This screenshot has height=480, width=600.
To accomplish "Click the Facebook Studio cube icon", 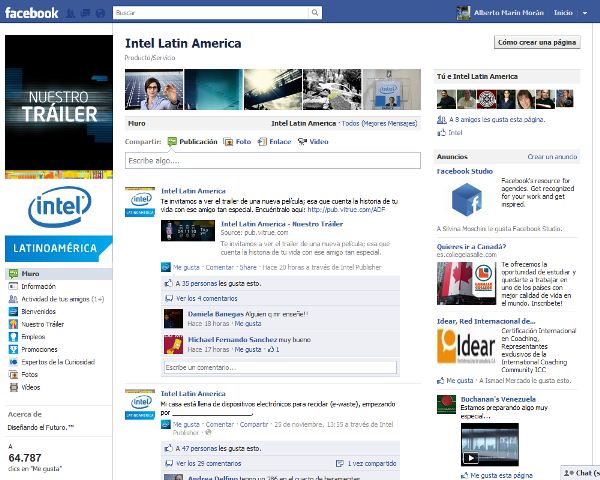I will (x=466, y=199).
